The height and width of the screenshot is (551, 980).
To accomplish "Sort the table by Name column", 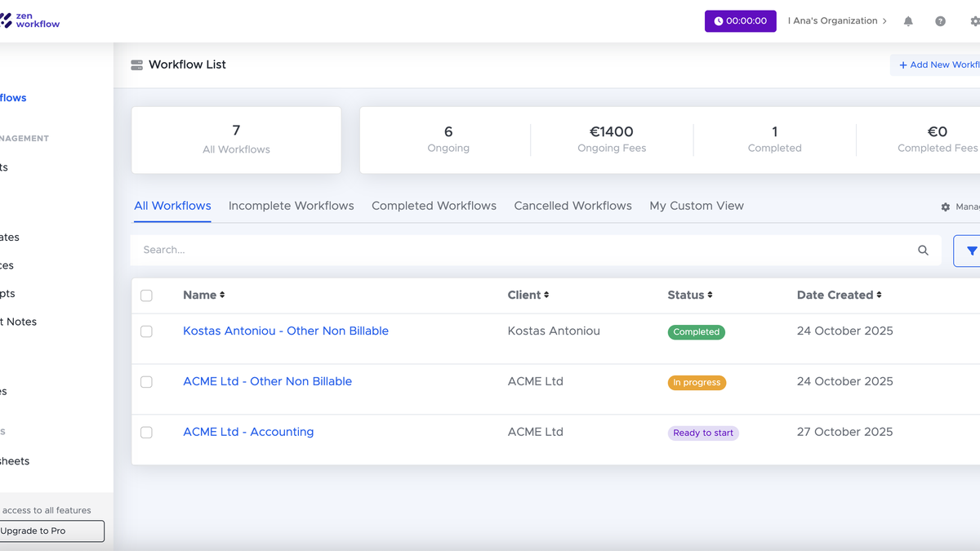I will (x=203, y=295).
